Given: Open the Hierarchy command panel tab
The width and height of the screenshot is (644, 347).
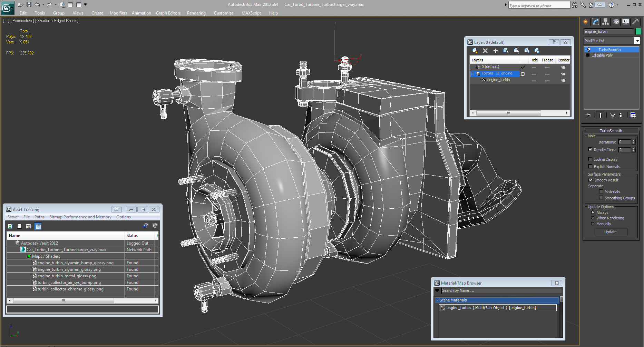Looking at the screenshot, I should coord(606,22).
